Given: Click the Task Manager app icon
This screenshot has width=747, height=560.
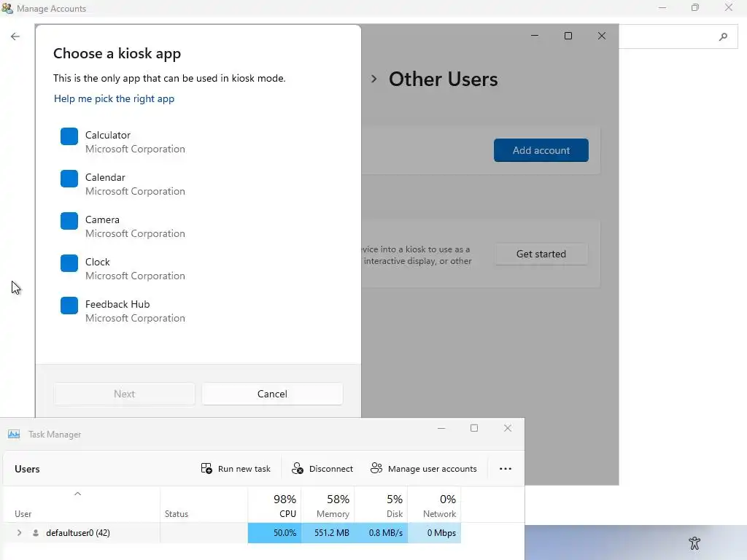Looking at the screenshot, I should (x=14, y=435).
